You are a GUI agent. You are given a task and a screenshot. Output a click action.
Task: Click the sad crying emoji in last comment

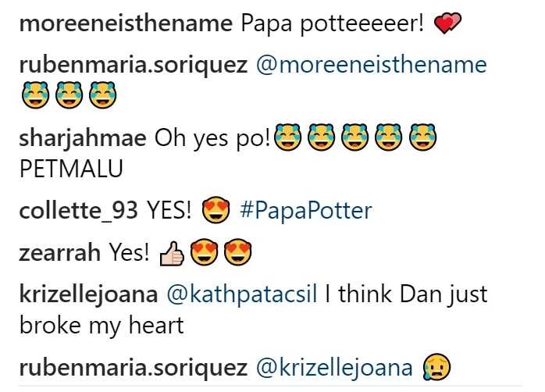tap(437, 367)
